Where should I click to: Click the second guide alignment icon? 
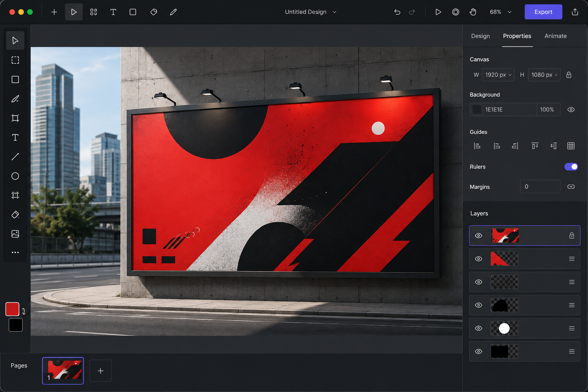tap(497, 146)
